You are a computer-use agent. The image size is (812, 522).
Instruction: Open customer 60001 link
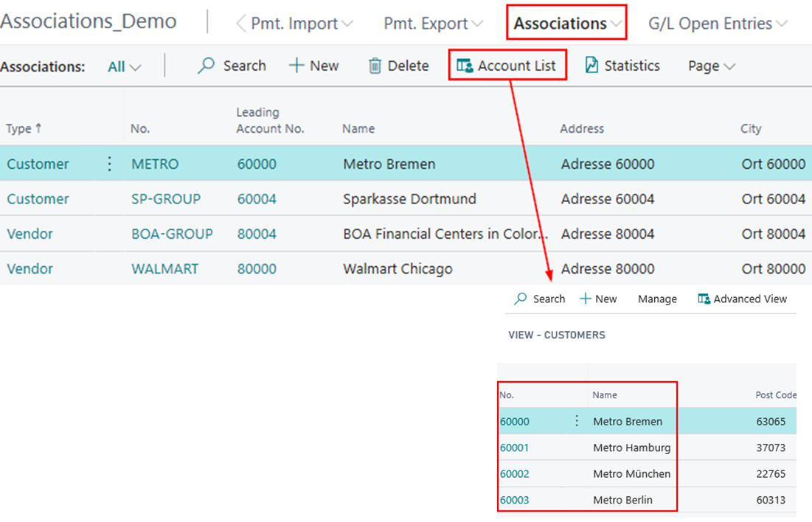click(x=514, y=448)
